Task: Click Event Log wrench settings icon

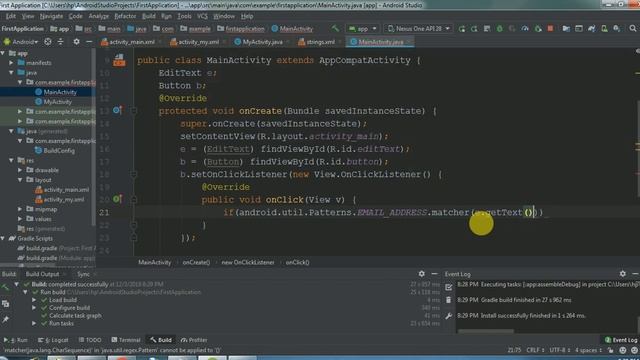Action: 449,316
